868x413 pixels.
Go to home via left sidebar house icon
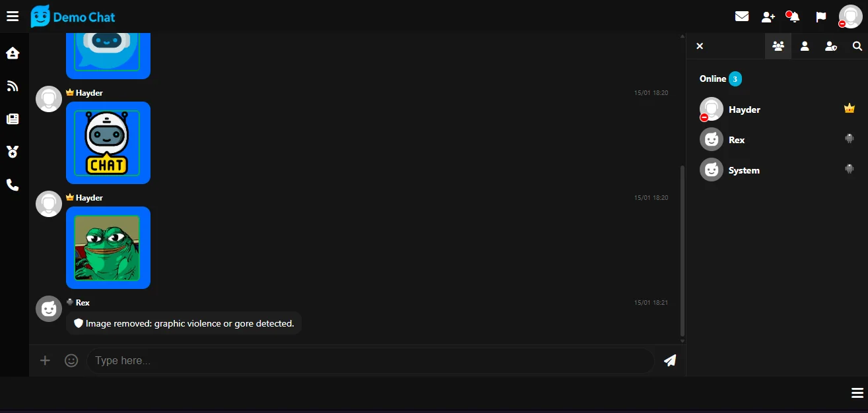[x=13, y=53]
